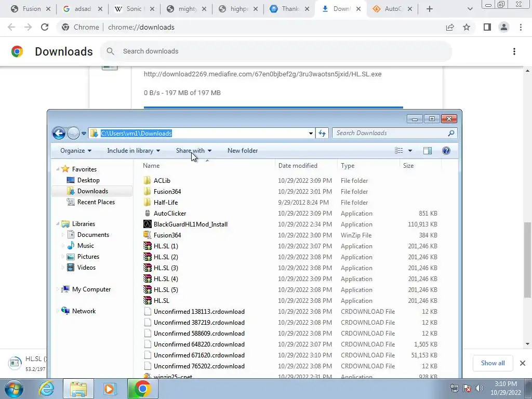Click the New folder button
Image resolution: width=532 pixels, height=399 pixels.
(243, 151)
